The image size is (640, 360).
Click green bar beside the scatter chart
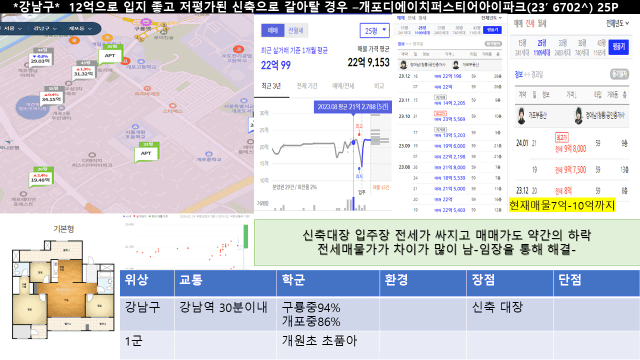coord(246,236)
